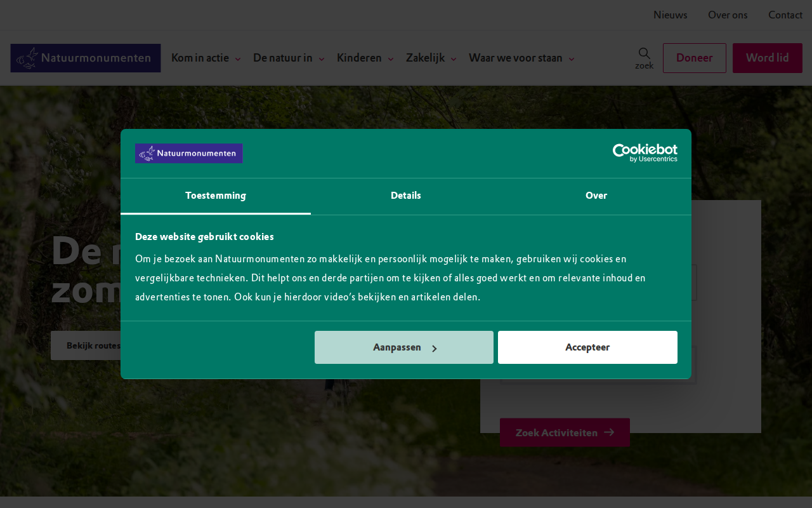Click the Aanpassen button
The height and width of the screenshot is (508, 812).
point(404,347)
